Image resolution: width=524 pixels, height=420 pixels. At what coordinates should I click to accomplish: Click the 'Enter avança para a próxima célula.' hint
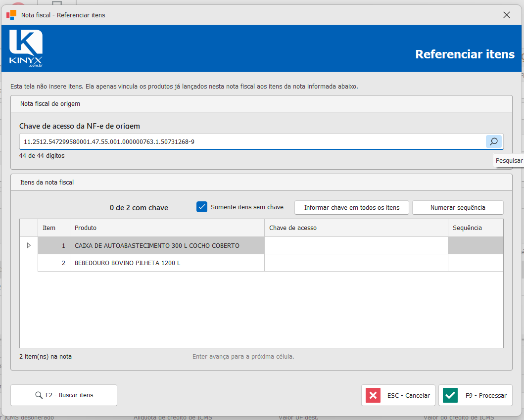[x=243, y=357]
